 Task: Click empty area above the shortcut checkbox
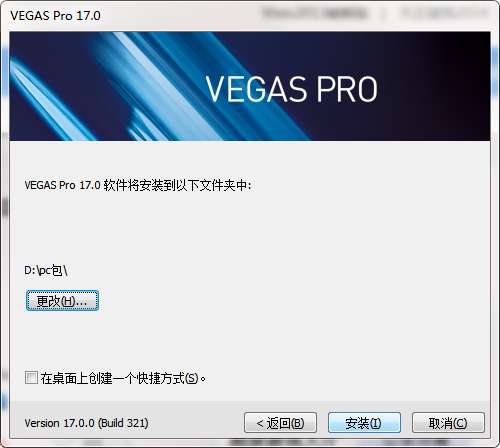point(250,343)
